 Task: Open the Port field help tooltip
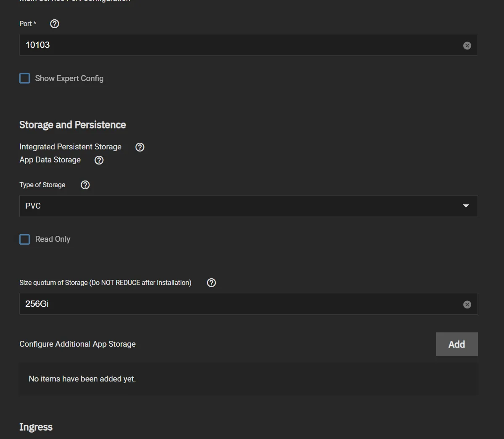click(54, 24)
